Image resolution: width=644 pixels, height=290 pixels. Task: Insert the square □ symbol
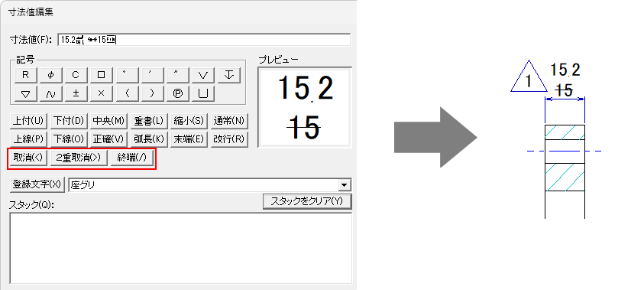click(102, 75)
